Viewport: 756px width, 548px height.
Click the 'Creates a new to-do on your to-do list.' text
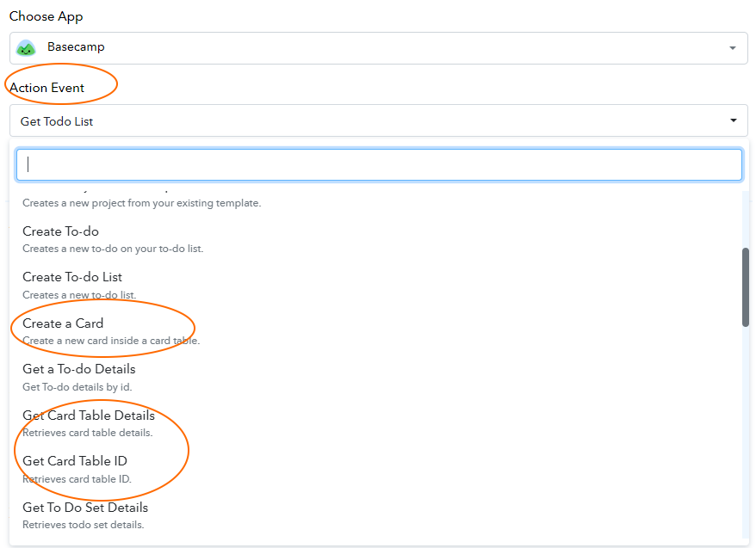tap(113, 249)
